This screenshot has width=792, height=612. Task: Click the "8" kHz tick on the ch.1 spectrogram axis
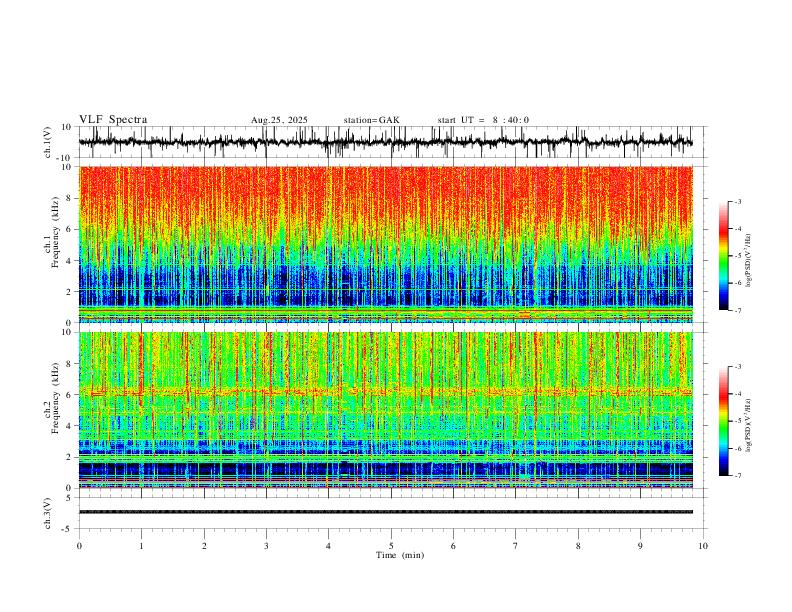pyautogui.click(x=70, y=198)
